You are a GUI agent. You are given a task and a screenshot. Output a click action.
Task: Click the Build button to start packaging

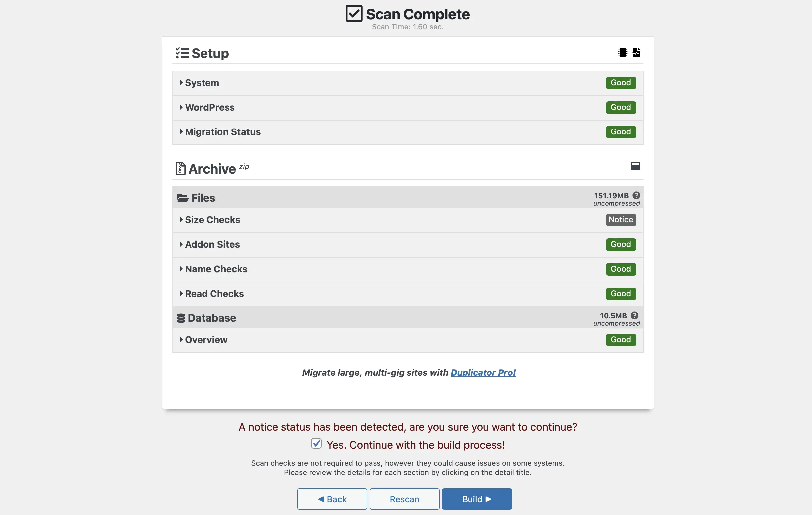pos(476,498)
